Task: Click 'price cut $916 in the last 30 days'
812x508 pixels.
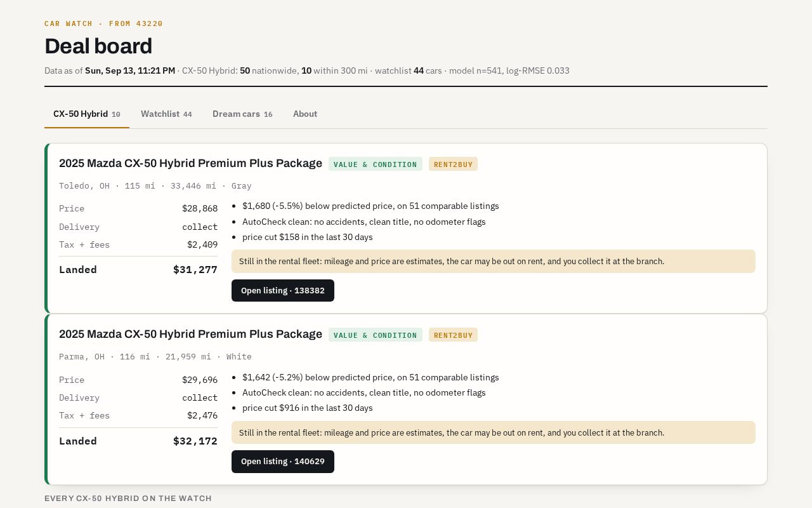Action: (x=308, y=408)
